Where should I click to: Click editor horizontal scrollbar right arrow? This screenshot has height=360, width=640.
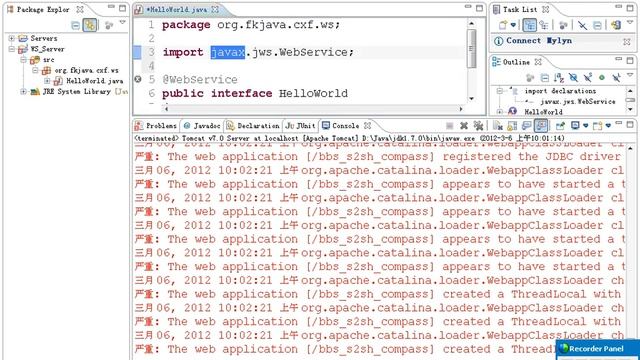click(461, 109)
